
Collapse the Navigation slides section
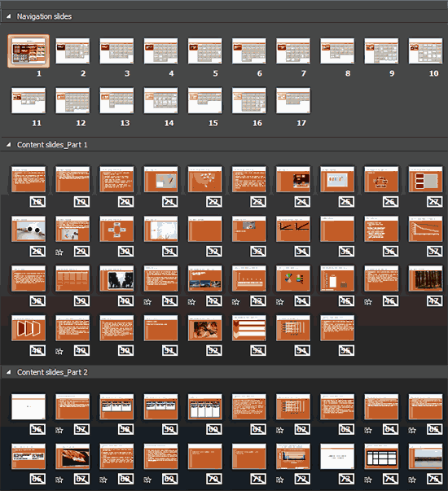point(9,16)
